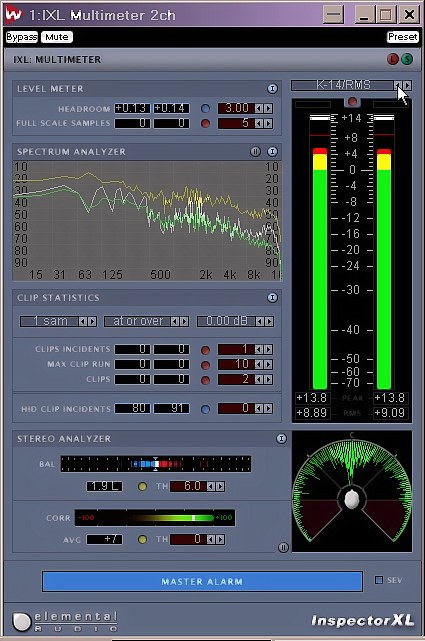The height and width of the screenshot is (641, 425).
Task: Enable the SEV checkbox
Action: [x=379, y=580]
